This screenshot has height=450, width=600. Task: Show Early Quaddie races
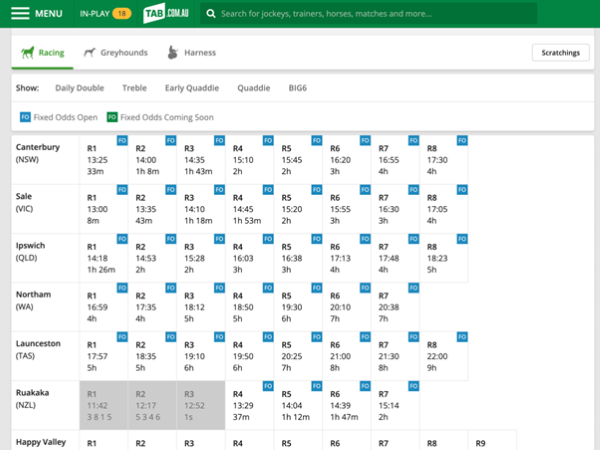pyautogui.click(x=192, y=88)
